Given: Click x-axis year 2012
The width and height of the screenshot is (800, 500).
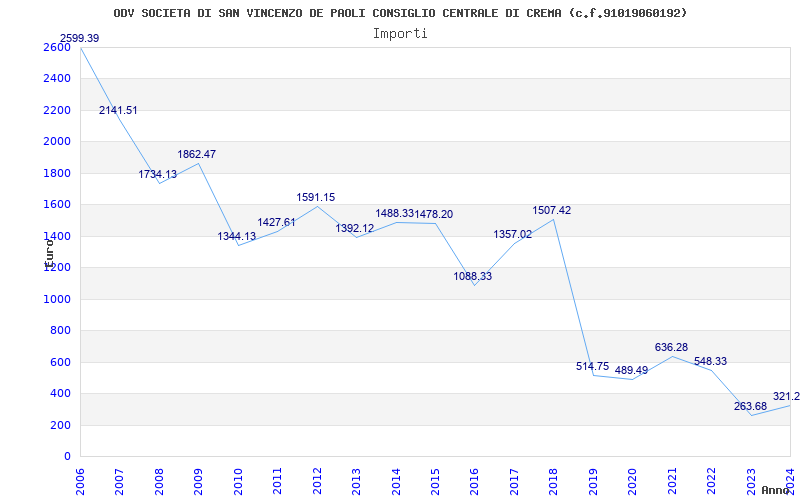Looking at the screenshot, I should tap(317, 481).
